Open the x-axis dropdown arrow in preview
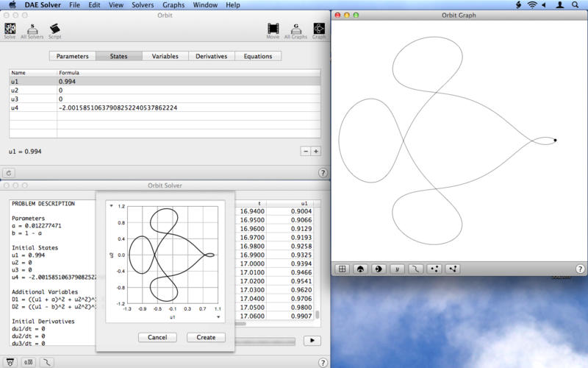The width and height of the screenshot is (588, 368). coord(218,317)
